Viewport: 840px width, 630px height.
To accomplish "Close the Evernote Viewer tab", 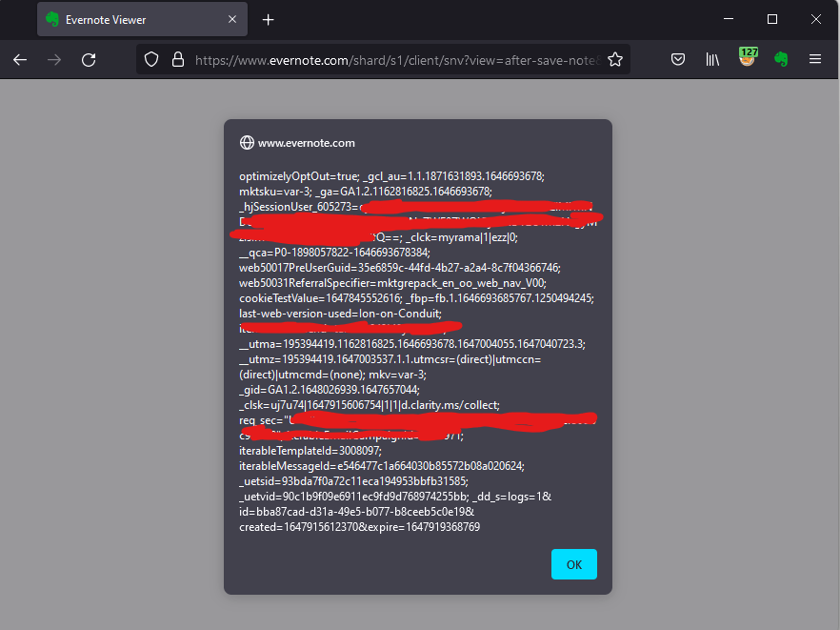I will pyautogui.click(x=232, y=19).
